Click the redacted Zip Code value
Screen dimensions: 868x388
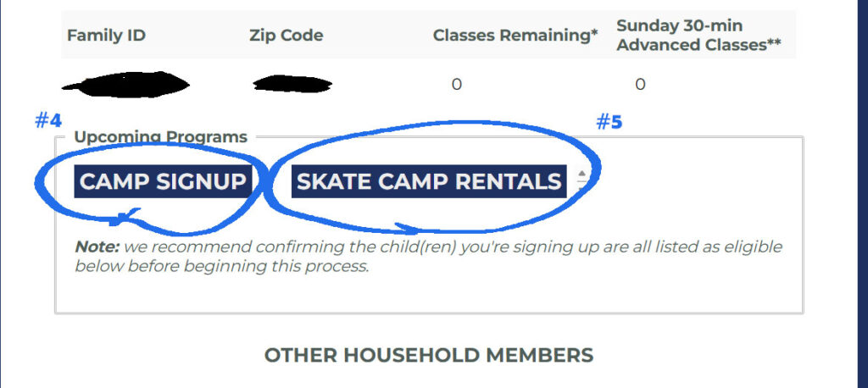tap(292, 85)
